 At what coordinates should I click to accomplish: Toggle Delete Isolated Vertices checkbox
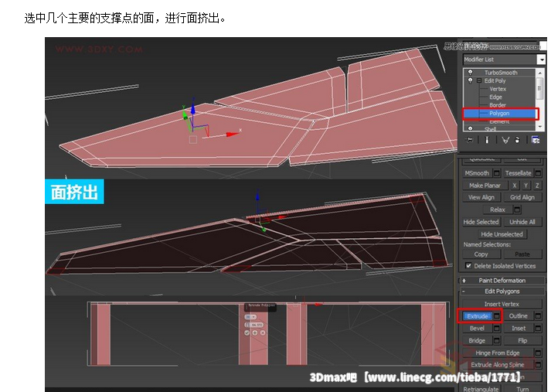pos(468,266)
